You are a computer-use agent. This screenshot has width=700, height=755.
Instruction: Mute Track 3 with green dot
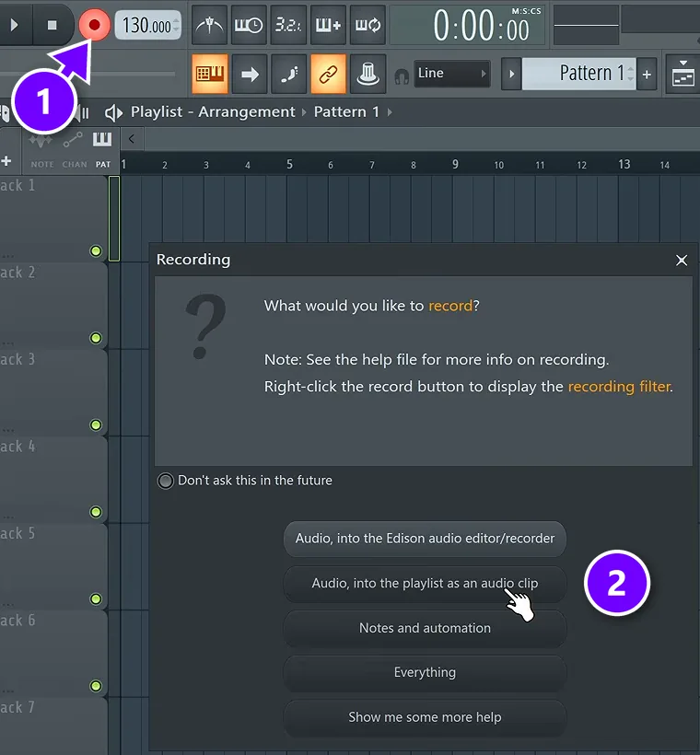[96, 424]
